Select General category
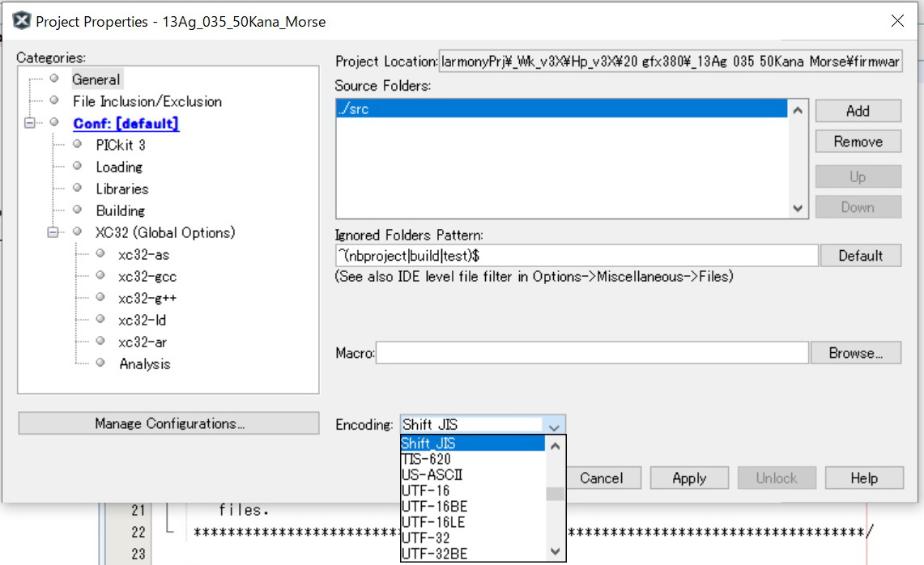The width and height of the screenshot is (924, 565). pyautogui.click(x=96, y=79)
